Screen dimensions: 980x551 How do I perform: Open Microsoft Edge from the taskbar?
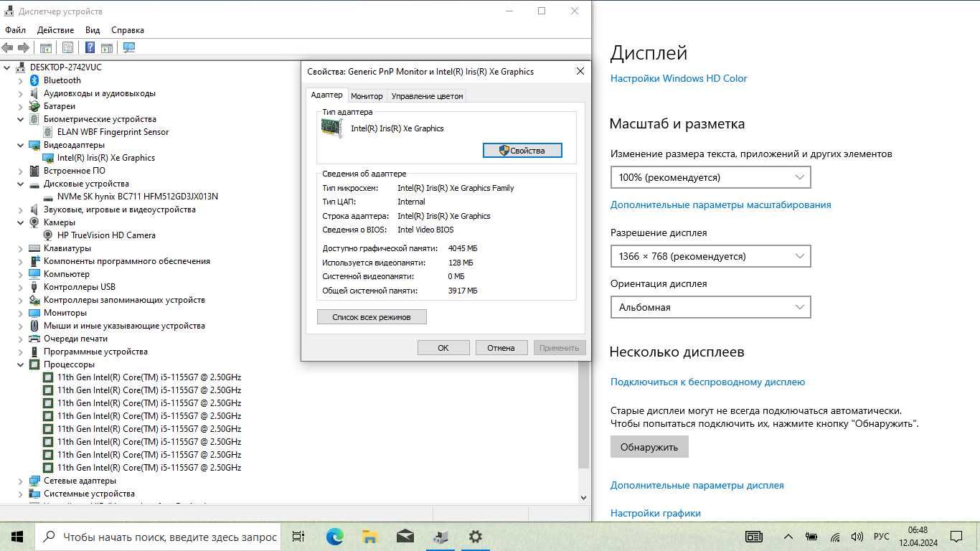[334, 537]
